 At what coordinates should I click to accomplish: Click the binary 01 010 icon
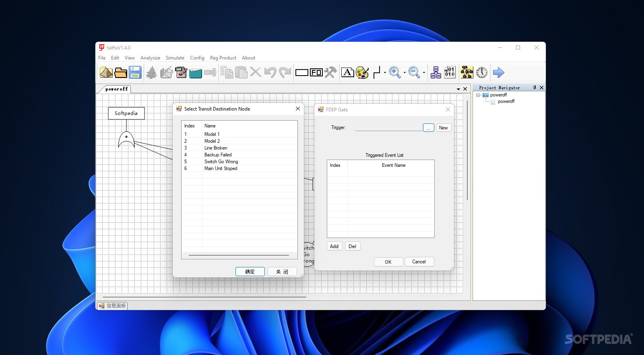pyautogui.click(x=450, y=72)
